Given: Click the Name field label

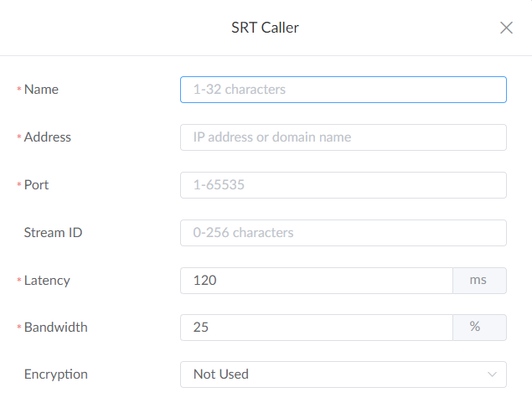Looking at the screenshot, I should 41,90.
